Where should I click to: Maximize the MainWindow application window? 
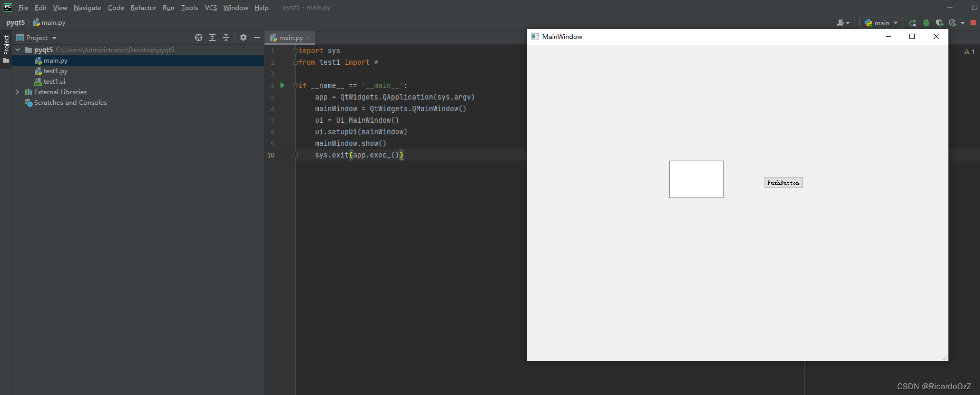(x=912, y=36)
